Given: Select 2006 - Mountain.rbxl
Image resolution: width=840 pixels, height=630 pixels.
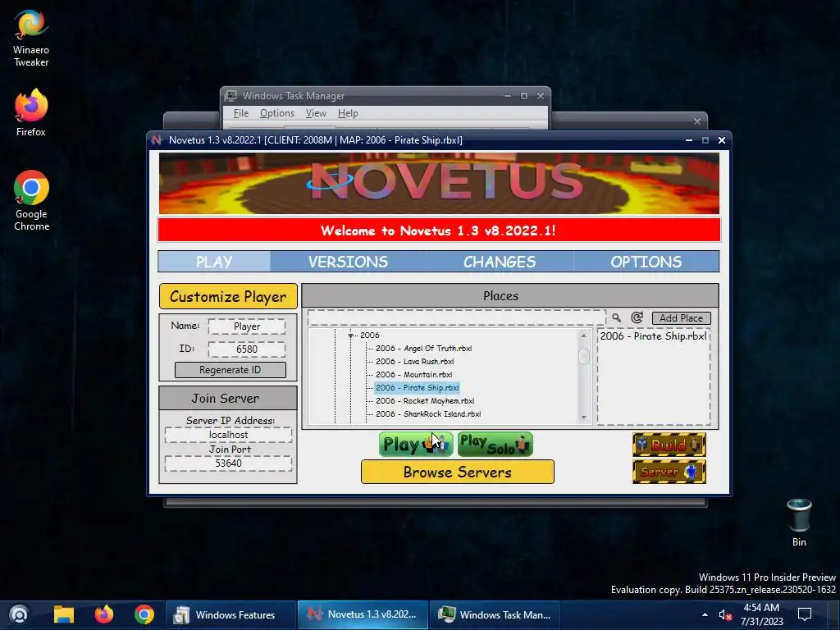Looking at the screenshot, I should click(x=413, y=374).
